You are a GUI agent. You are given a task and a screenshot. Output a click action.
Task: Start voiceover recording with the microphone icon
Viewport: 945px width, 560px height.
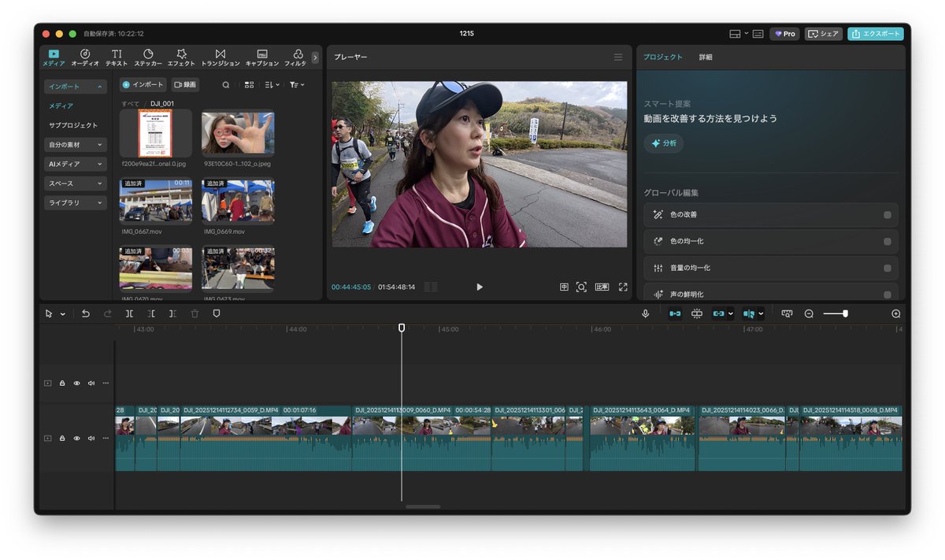click(645, 313)
